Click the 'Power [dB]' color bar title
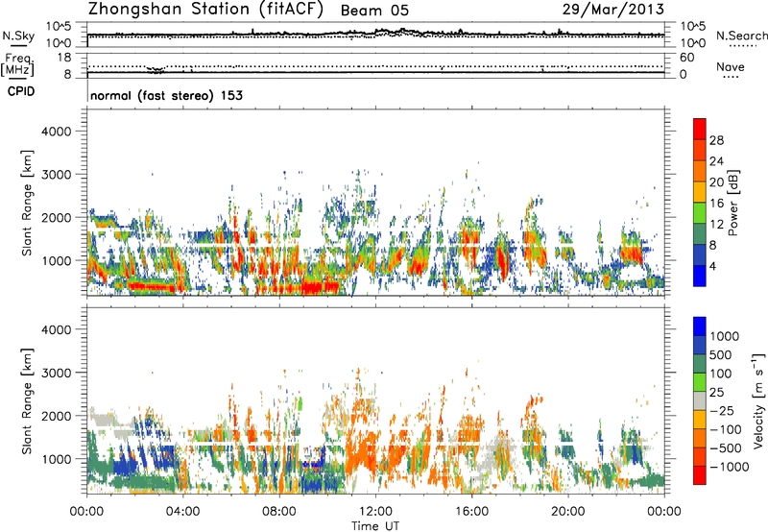The height and width of the screenshot is (532, 768). (x=733, y=203)
